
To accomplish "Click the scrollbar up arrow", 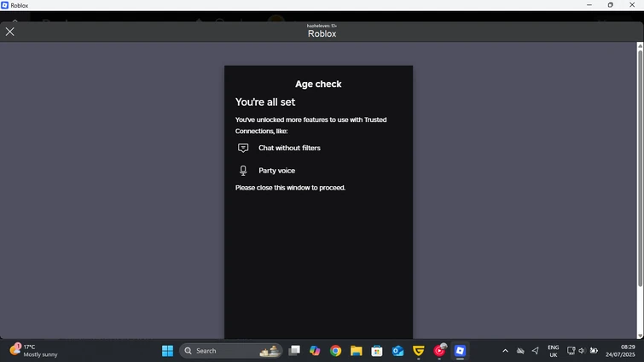I will [x=640, y=45].
